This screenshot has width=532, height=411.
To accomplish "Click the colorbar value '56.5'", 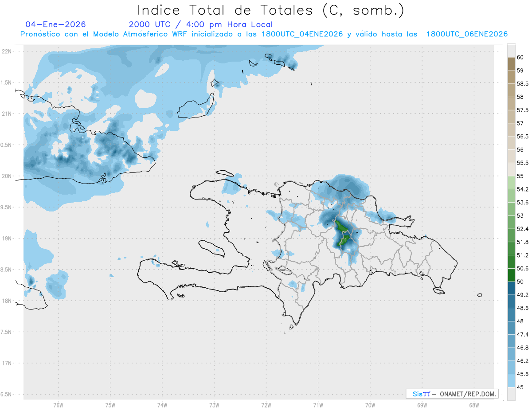I will point(522,136).
